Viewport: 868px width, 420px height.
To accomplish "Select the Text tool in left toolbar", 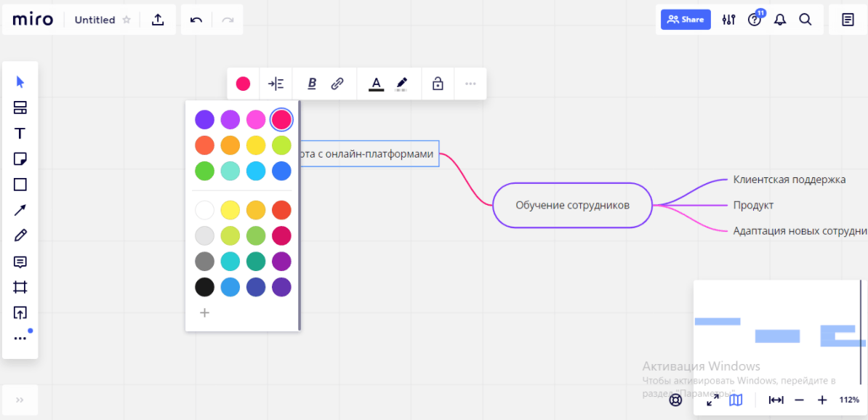I will coord(20,134).
